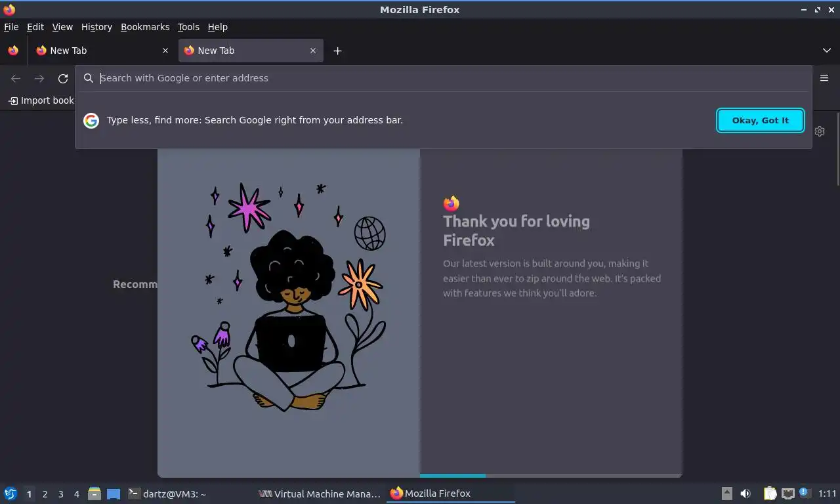Click Mozilla Firefox taskbar entry

[x=451, y=493]
